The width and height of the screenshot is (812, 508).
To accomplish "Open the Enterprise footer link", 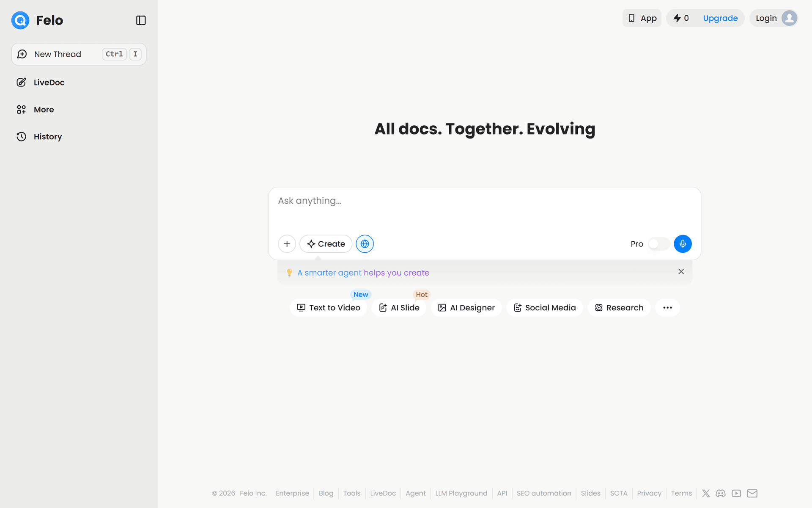I will coord(292,493).
